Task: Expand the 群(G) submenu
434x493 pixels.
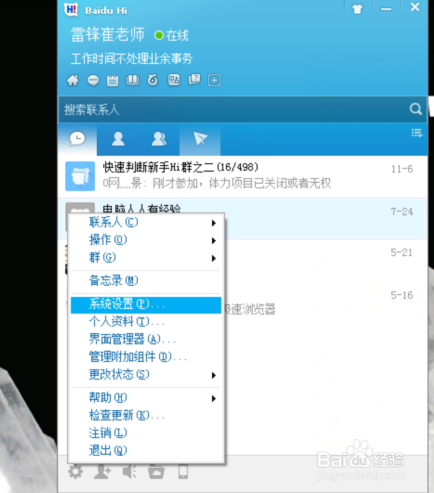Action: 146,258
